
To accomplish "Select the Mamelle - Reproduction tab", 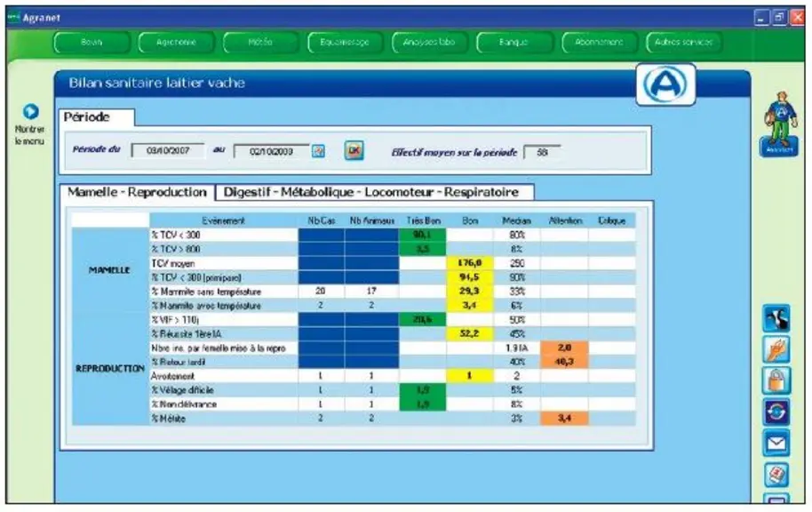I will (x=137, y=192).
